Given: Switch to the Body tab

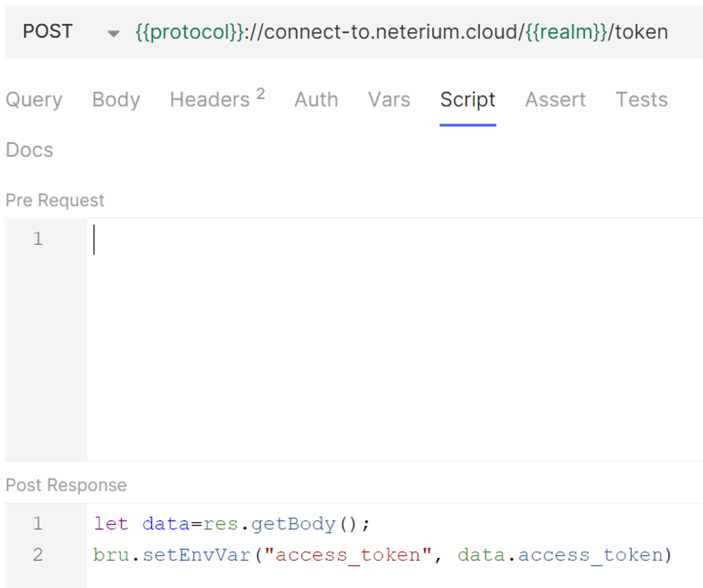Looking at the screenshot, I should [116, 100].
